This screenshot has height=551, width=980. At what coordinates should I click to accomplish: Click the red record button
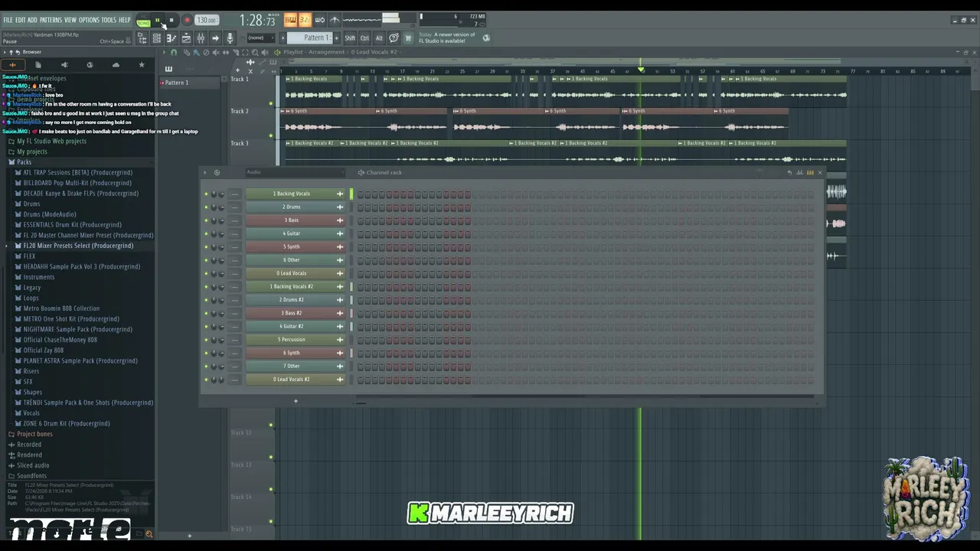186,21
